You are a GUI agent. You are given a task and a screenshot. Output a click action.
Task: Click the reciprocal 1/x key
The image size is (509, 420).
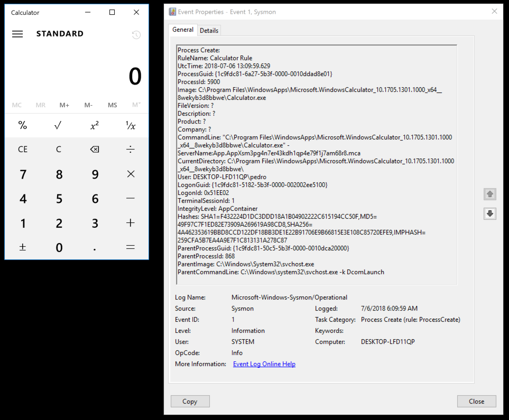pyautogui.click(x=131, y=125)
